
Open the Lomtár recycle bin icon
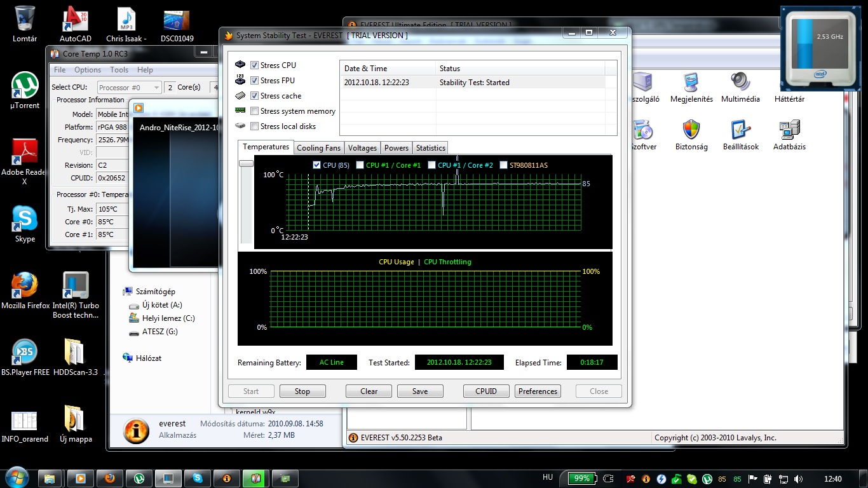click(x=25, y=24)
